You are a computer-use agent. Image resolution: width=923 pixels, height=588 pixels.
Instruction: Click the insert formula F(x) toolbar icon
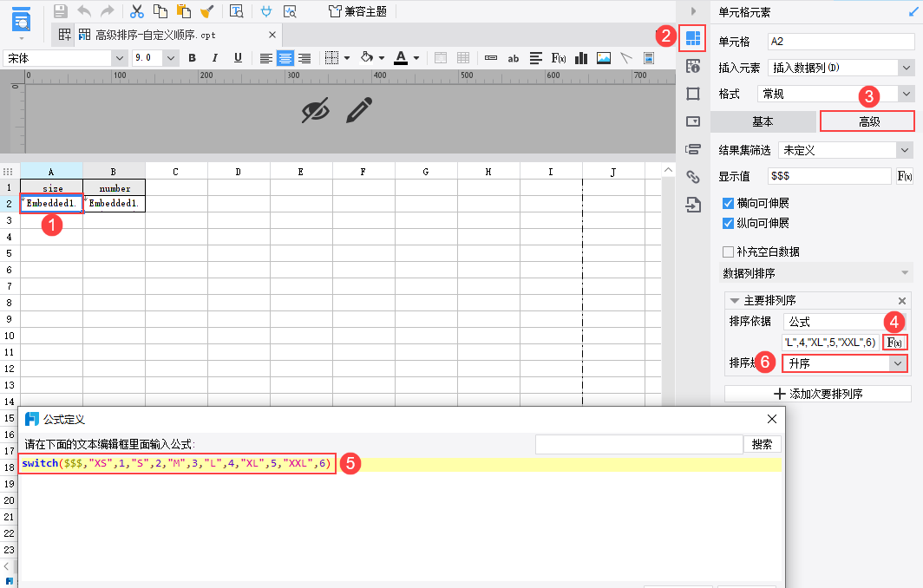pos(559,58)
